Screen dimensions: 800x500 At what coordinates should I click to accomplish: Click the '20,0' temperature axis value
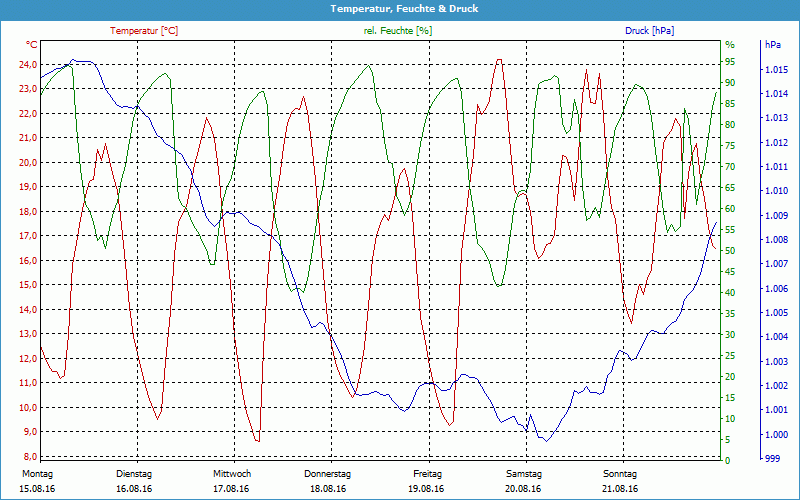coord(28,162)
